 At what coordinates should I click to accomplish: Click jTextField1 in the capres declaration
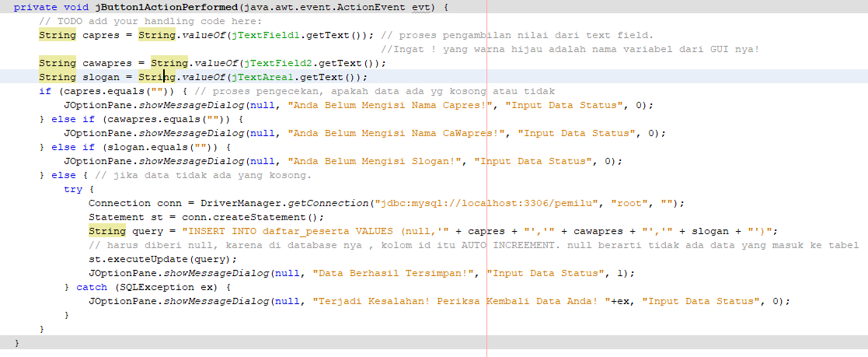(x=265, y=35)
